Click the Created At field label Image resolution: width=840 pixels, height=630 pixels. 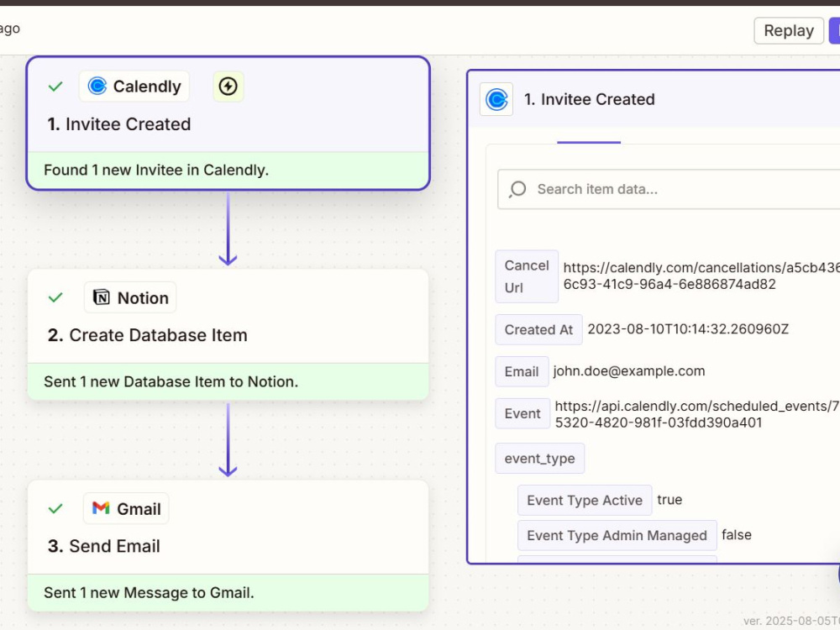tap(538, 329)
